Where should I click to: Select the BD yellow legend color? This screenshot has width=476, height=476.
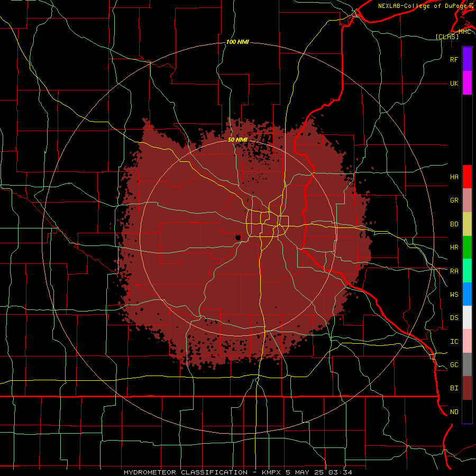point(467,224)
